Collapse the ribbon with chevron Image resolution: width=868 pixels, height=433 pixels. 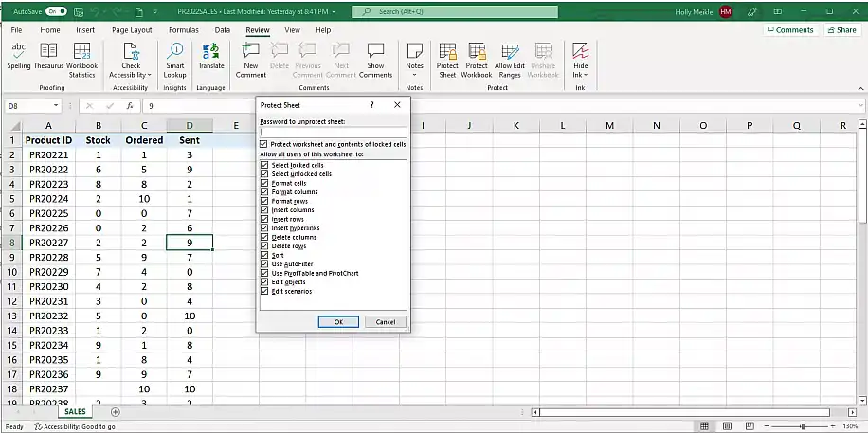point(860,88)
